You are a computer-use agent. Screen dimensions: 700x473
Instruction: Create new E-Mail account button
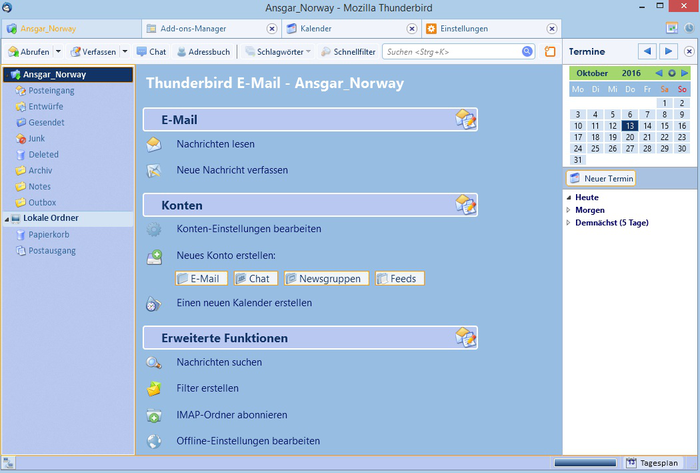tap(201, 278)
